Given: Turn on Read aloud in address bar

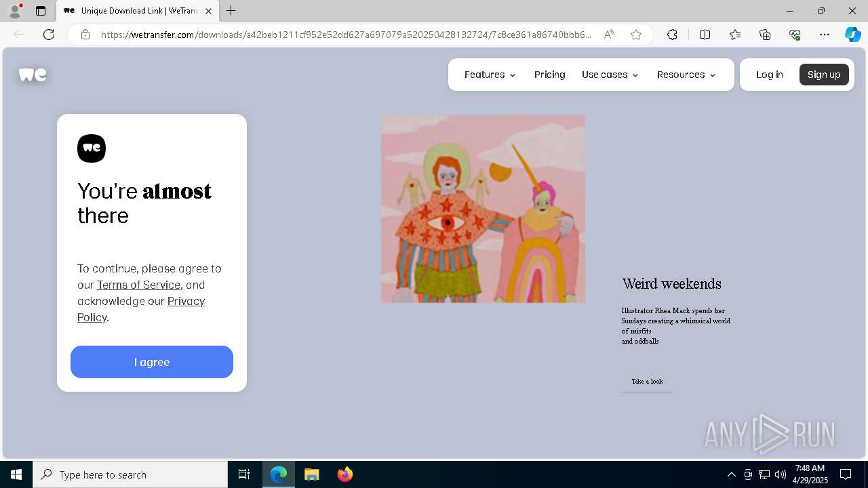Looking at the screenshot, I should (609, 35).
